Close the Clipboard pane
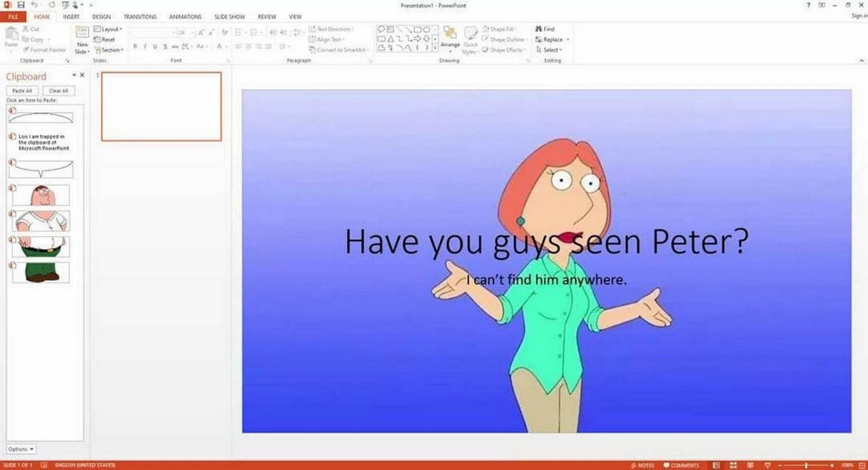 tap(82, 75)
